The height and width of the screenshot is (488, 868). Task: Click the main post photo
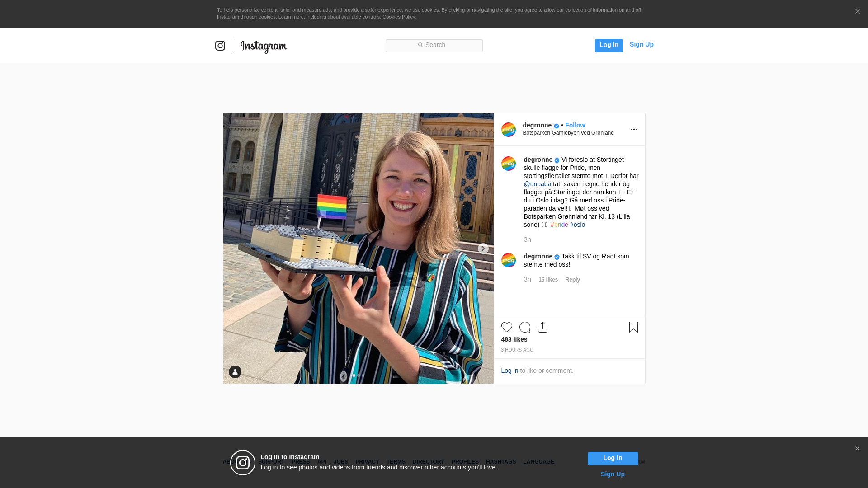(x=359, y=249)
